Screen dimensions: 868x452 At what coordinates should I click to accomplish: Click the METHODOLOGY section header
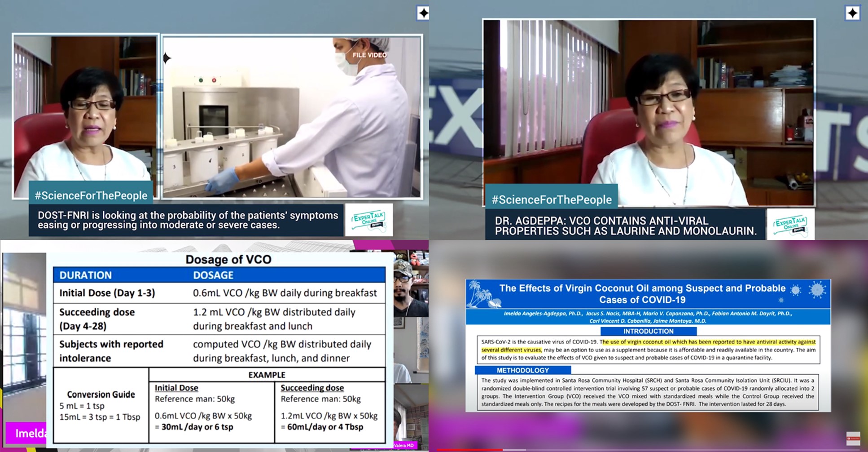tap(522, 370)
